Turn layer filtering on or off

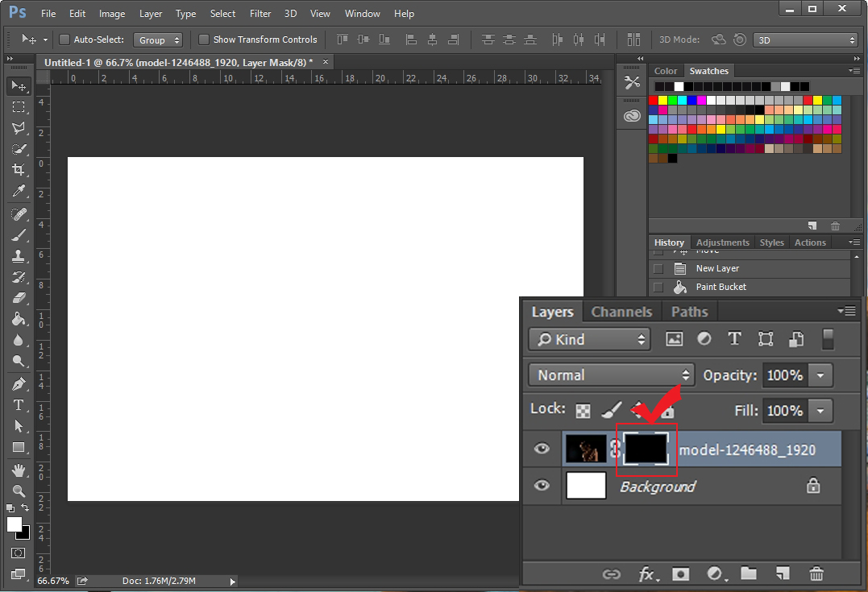(x=829, y=339)
